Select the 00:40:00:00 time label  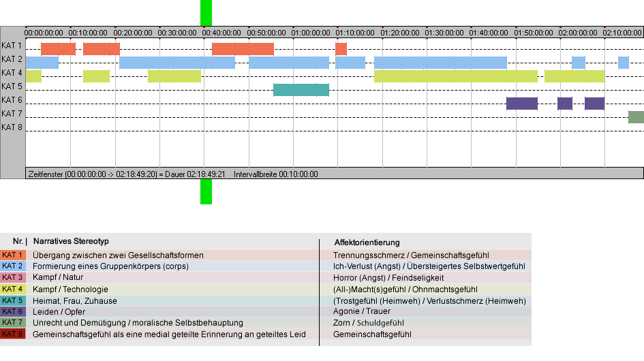click(221, 33)
